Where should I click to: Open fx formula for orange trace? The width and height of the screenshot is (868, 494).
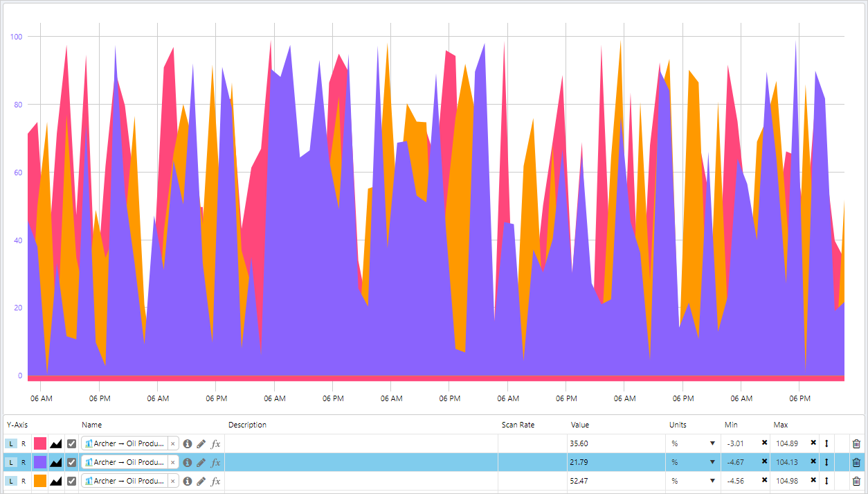pyautogui.click(x=216, y=481)
